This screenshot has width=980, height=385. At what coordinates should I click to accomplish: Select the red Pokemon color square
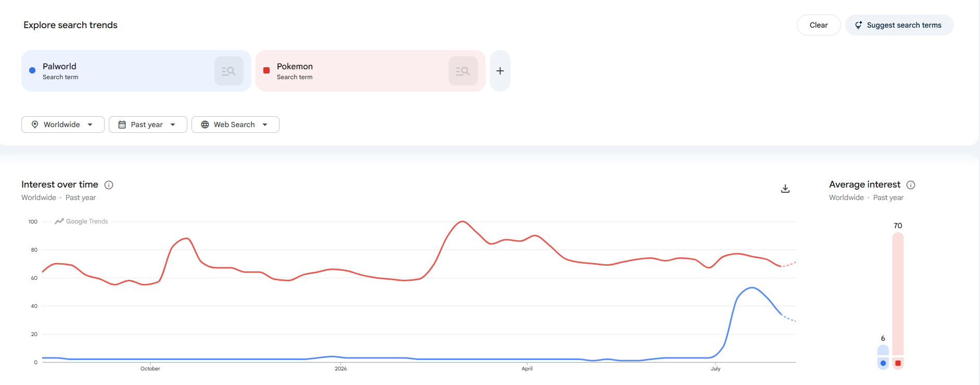coord(266,70)
